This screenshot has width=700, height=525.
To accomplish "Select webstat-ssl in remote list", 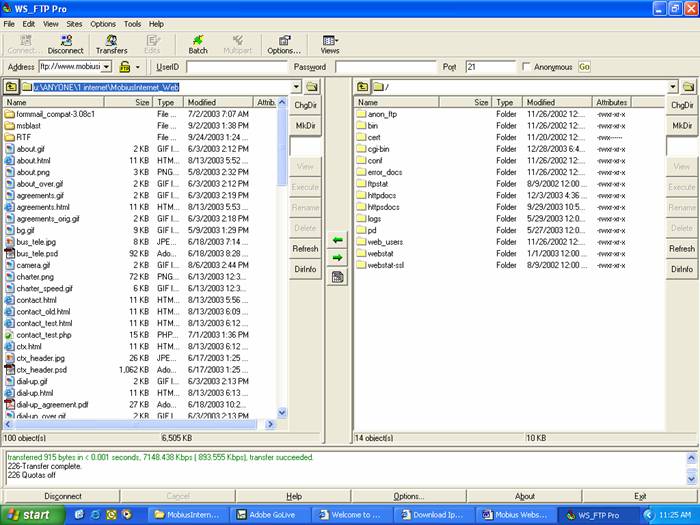I will coord(386,265).
